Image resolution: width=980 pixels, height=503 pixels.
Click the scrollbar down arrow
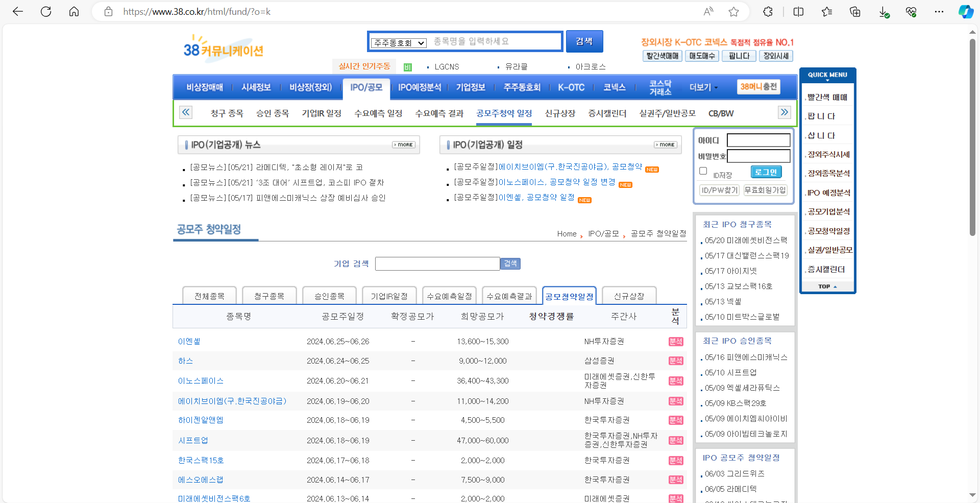pyautogui.click(x=973, y=495)
